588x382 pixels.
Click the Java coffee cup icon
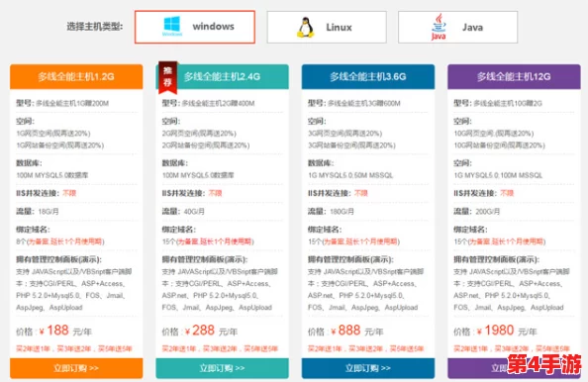click(439, 27)
